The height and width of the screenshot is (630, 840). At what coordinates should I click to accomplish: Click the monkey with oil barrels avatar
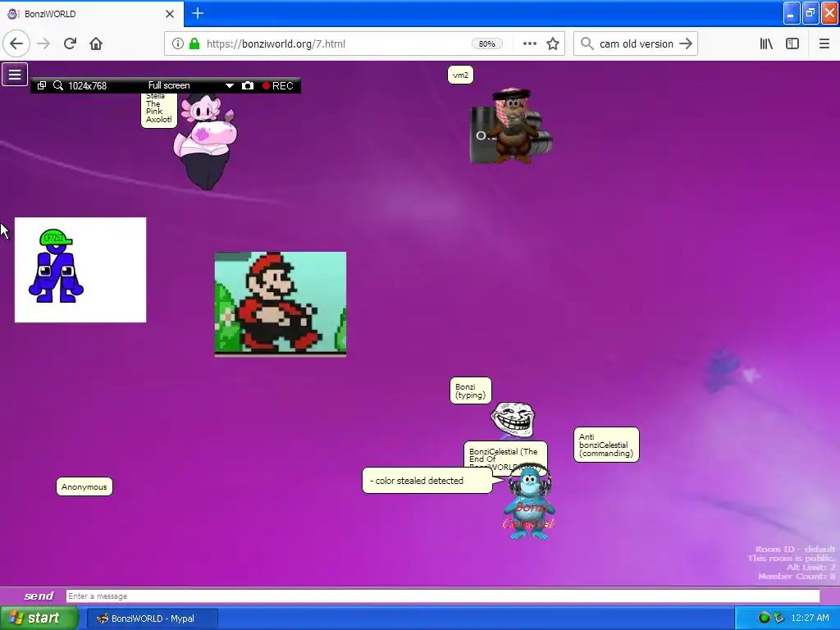[510, 126]
